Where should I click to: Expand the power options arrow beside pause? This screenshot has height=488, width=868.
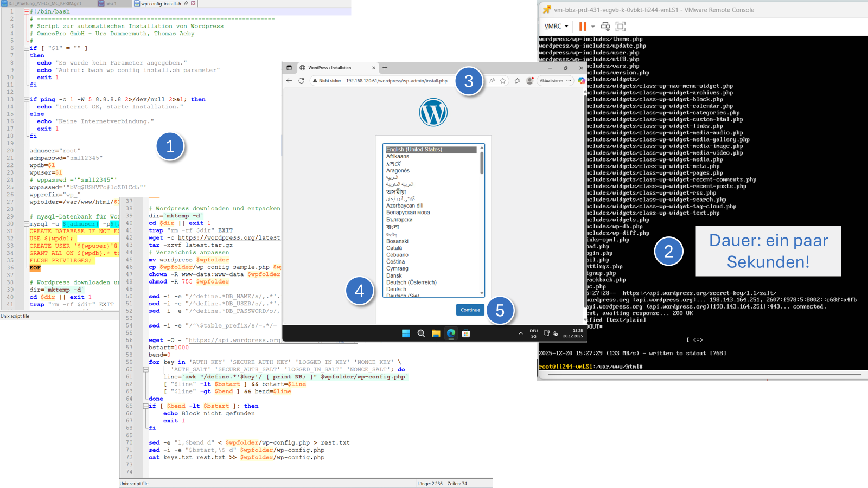pyautogui.click(x=593, y=26)
